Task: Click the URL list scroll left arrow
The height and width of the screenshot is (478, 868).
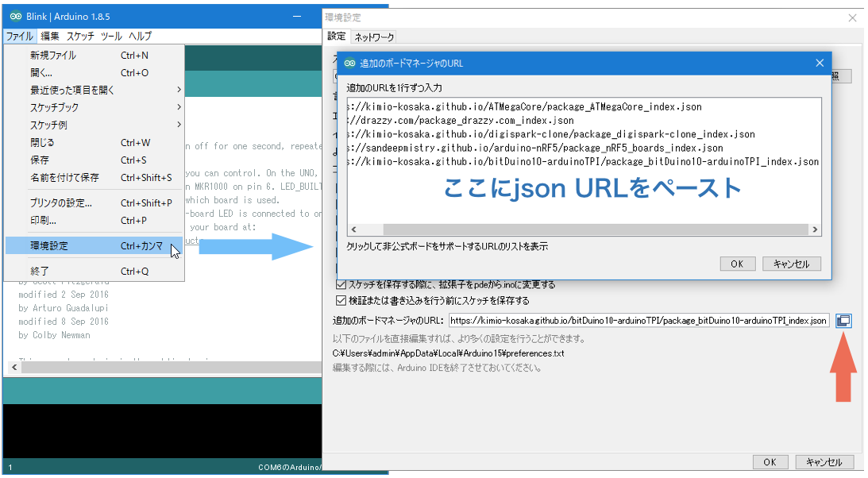Action: (x=353, y=229)
